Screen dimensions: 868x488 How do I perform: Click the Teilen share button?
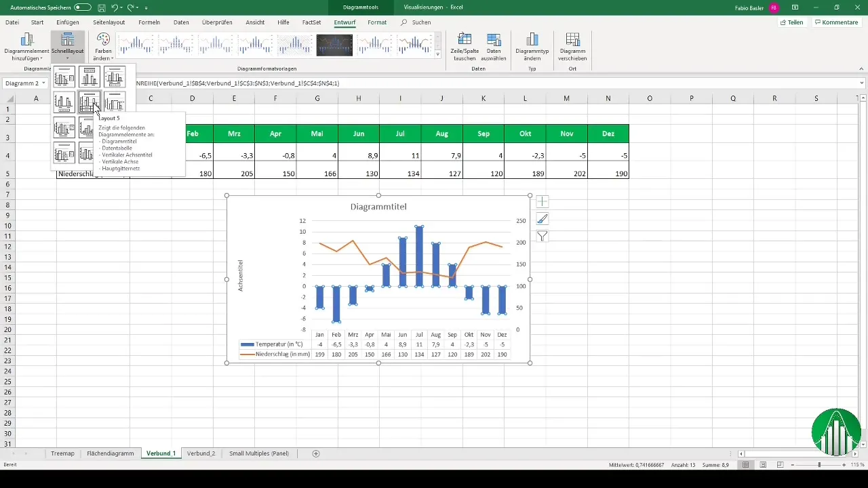[x=792, y=22]
